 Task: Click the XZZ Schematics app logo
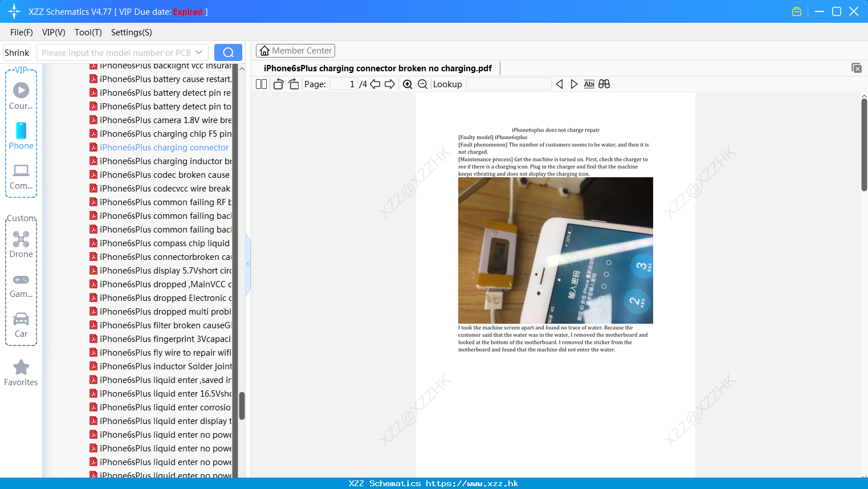pos(14,11)
